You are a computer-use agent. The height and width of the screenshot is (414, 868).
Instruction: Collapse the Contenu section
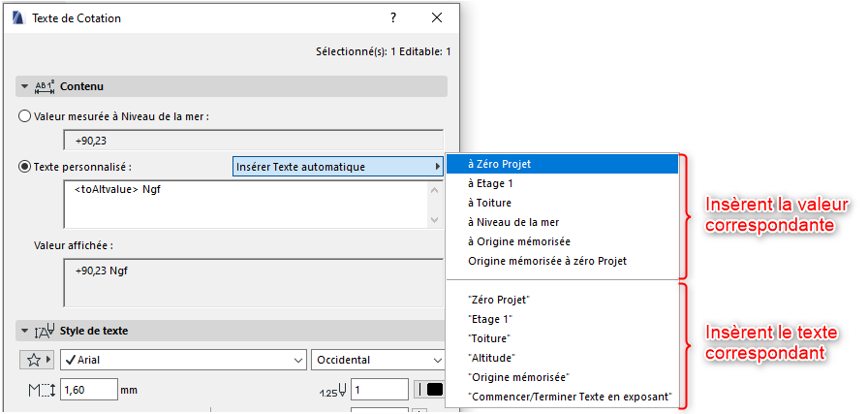[25, 86]
